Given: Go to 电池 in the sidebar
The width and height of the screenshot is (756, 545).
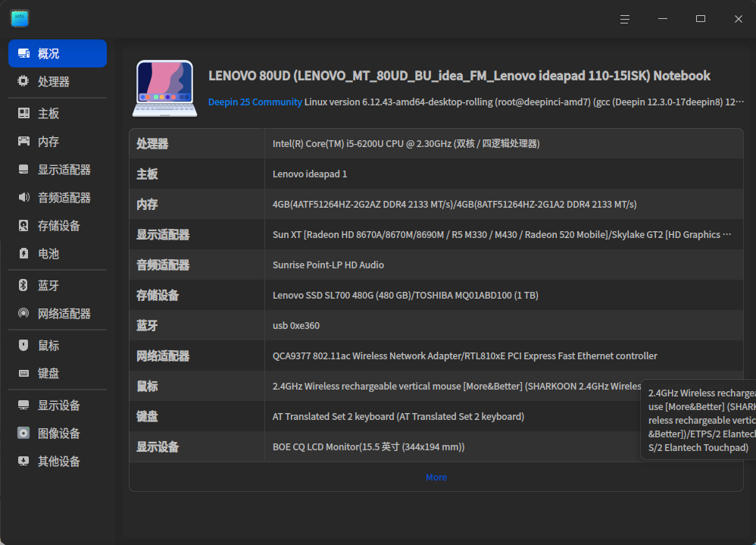Looking at the screenshot, I should 58,253.
